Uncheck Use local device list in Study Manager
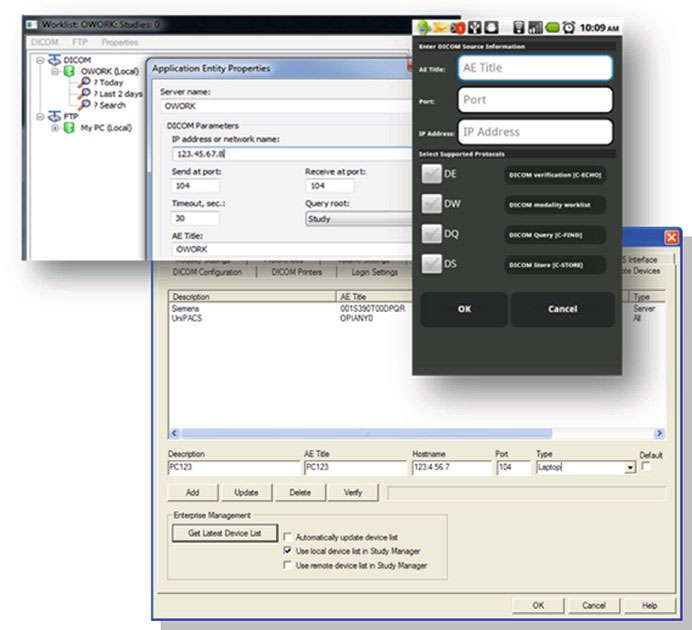 [x=289, y=550]
